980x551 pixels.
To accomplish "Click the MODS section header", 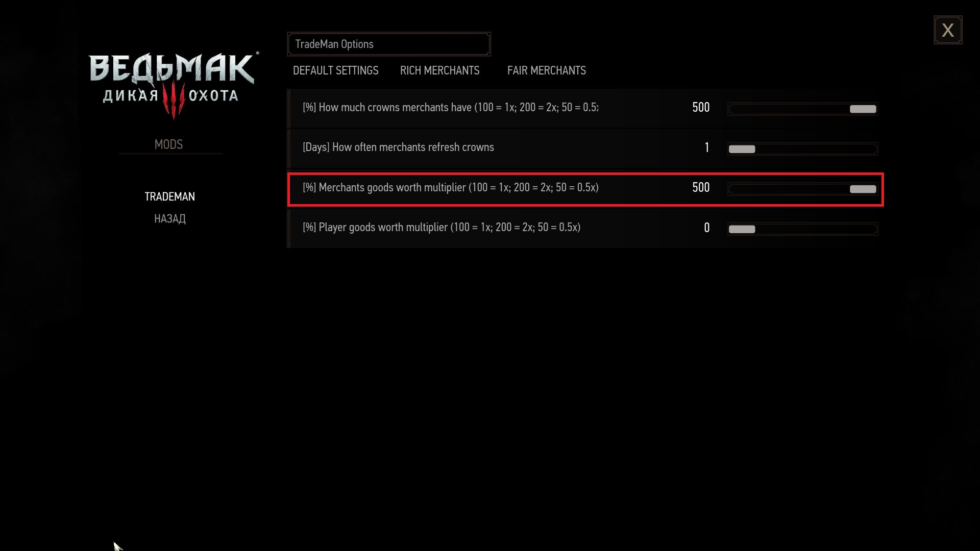I will tap(168, 144).
